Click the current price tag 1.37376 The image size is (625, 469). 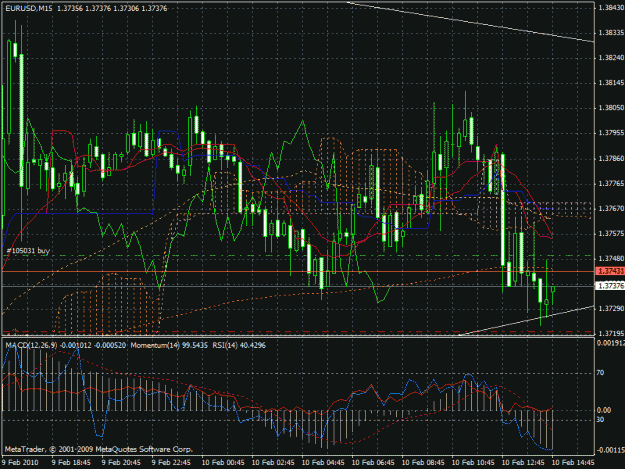coord(610,286)
